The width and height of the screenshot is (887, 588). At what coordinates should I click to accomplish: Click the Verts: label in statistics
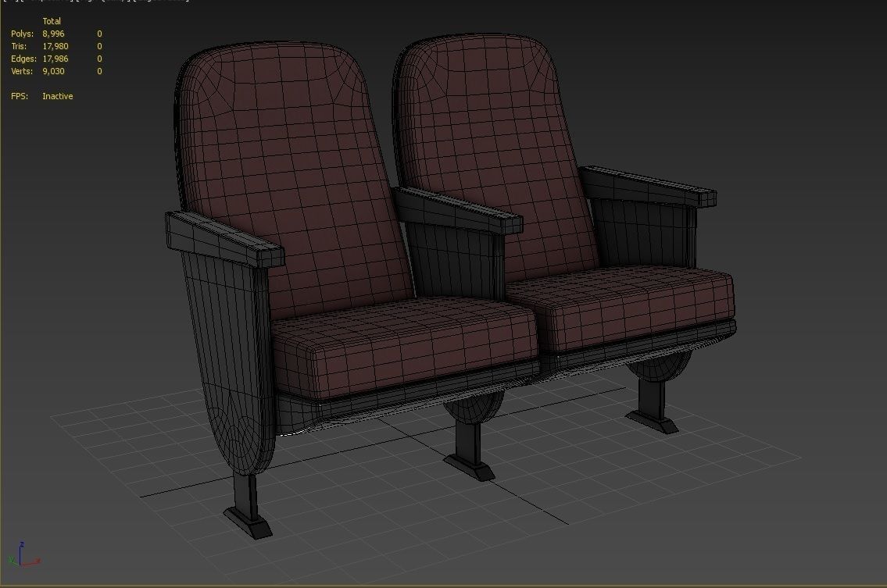(x=22, y=71)
